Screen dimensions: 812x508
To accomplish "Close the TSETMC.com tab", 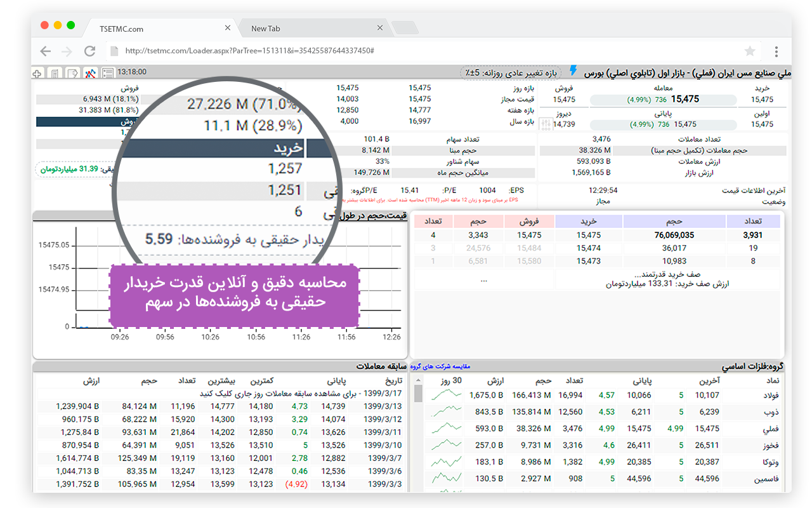I will click(228, 28).
